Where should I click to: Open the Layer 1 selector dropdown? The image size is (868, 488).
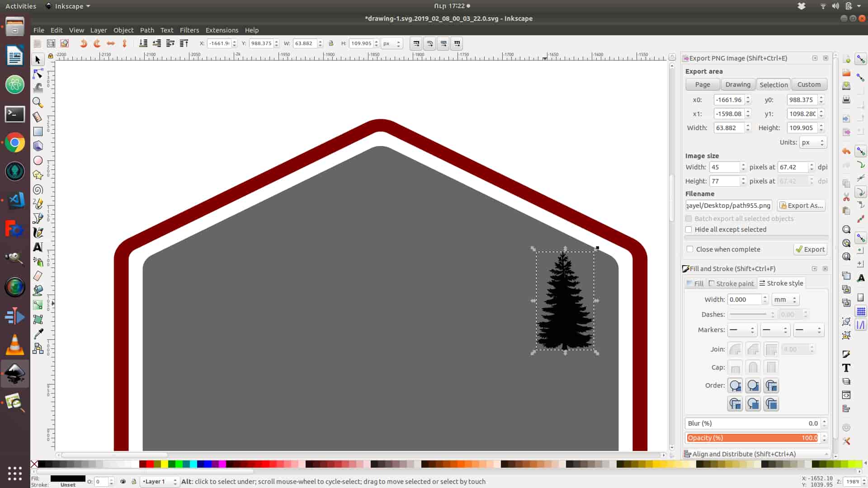pyautogui.click(x=159, y=482)
